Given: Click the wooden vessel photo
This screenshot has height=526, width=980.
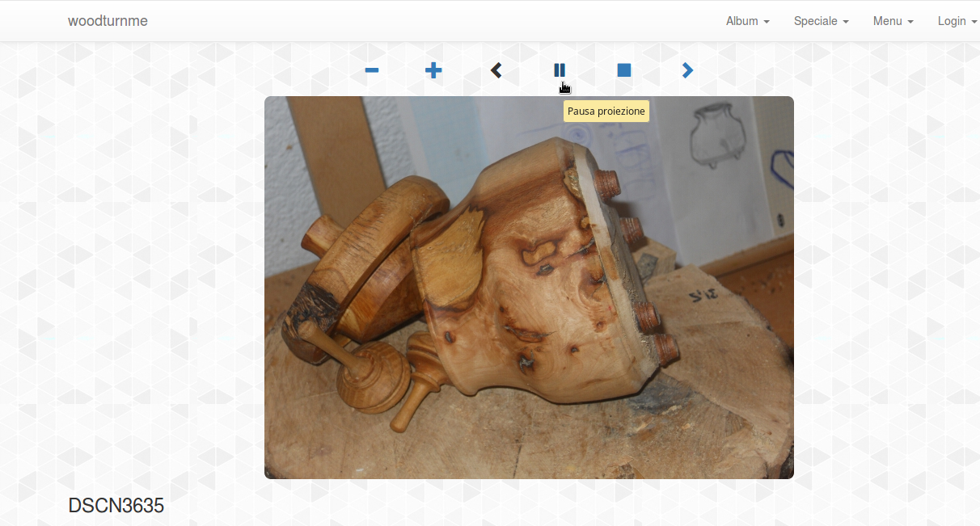Looking at the screenshot, I should 529,287.
